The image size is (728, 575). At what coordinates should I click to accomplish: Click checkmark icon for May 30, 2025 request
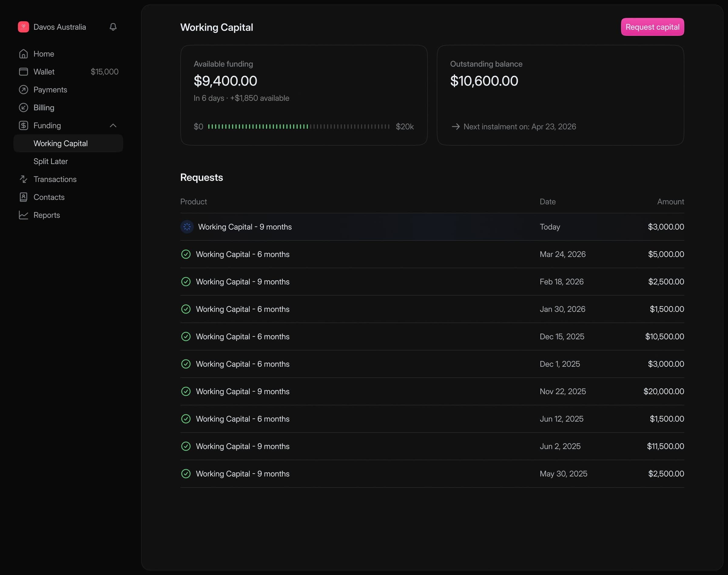[186, 474]
